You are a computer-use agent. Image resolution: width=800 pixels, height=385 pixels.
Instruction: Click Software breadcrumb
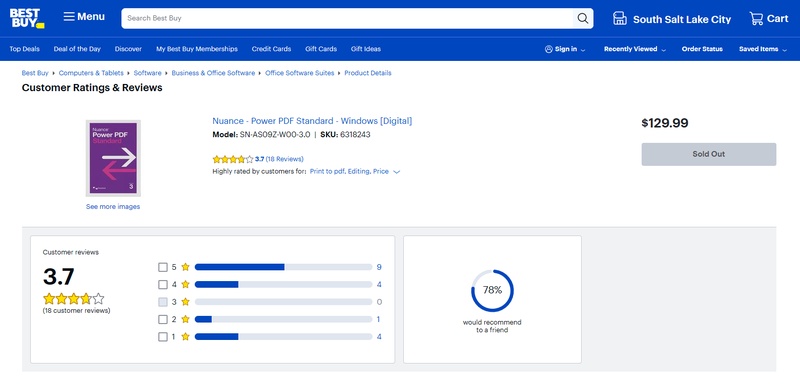(x=147, y=73)
